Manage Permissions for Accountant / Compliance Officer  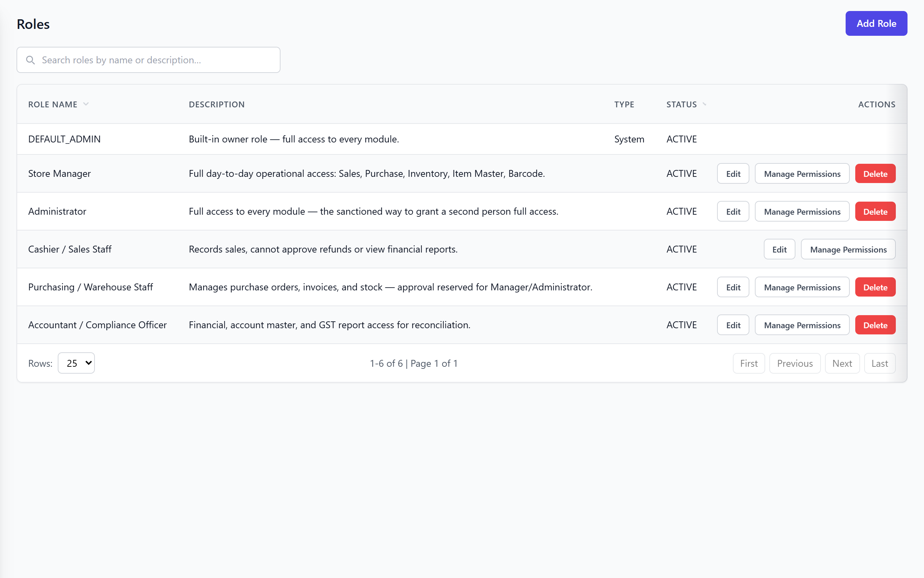pyautogui.click(x=802, y=325)
